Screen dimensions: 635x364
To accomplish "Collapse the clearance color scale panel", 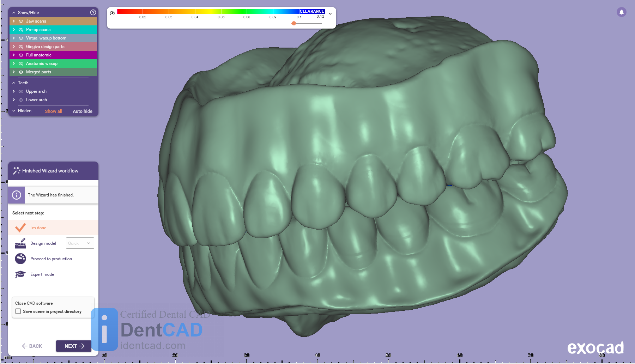I will click(330, 14).
